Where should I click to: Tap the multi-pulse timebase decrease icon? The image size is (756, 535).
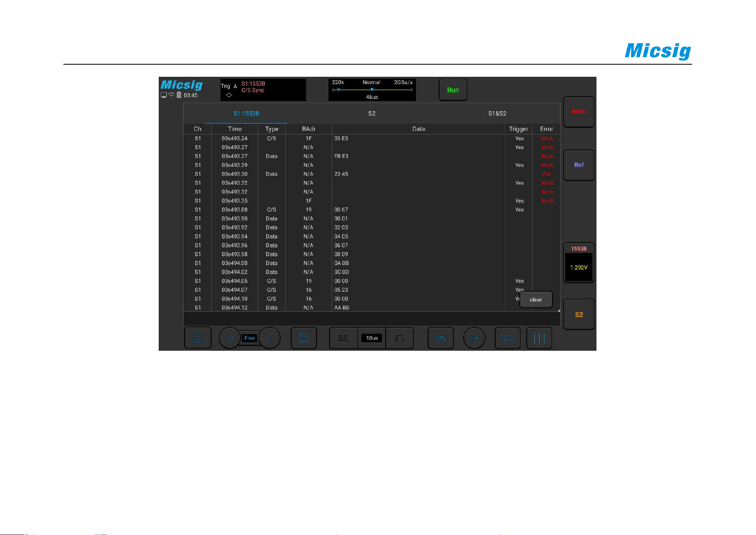[x=343, y=338]
